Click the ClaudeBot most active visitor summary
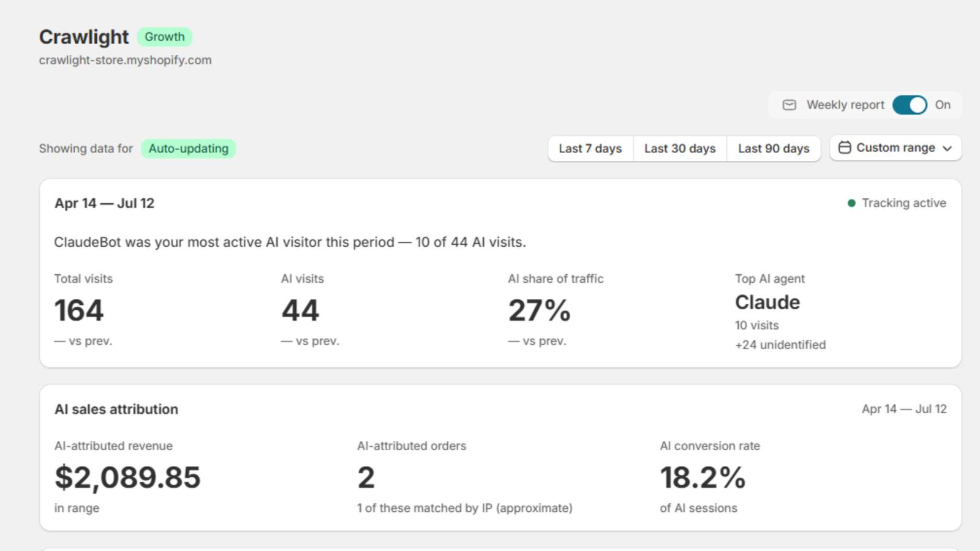This screenshot has width=980, height=551. [x=290, y=242]
